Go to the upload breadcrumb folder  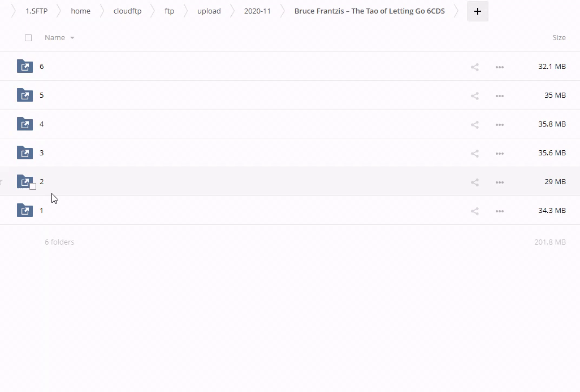tap(209, 11)
